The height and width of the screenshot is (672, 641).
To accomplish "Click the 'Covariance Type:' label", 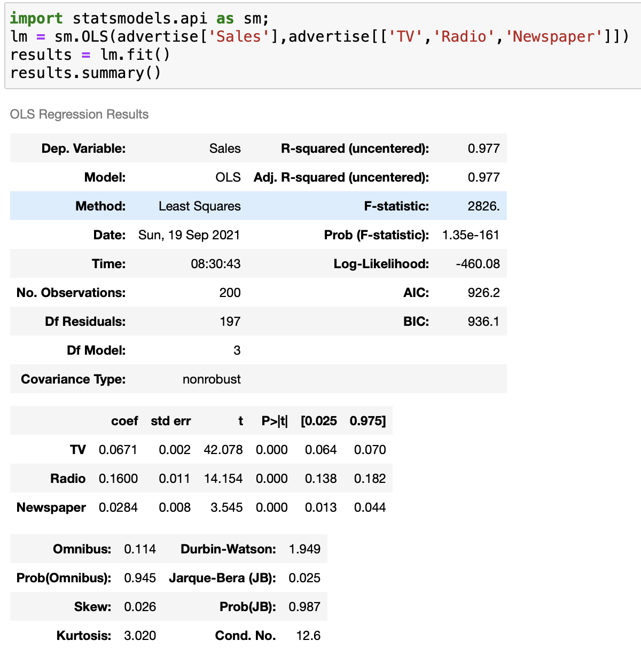I will (x=73, y=379).
